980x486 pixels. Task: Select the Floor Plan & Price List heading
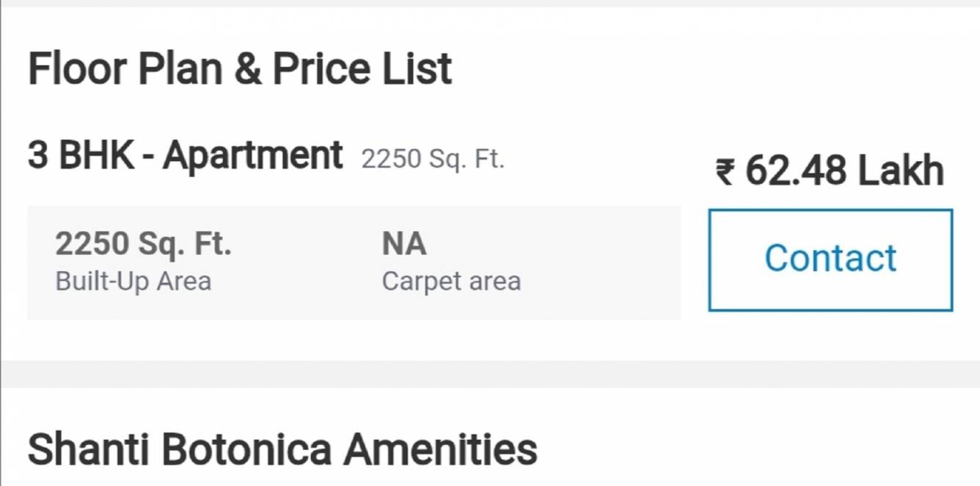pos(240,69)
